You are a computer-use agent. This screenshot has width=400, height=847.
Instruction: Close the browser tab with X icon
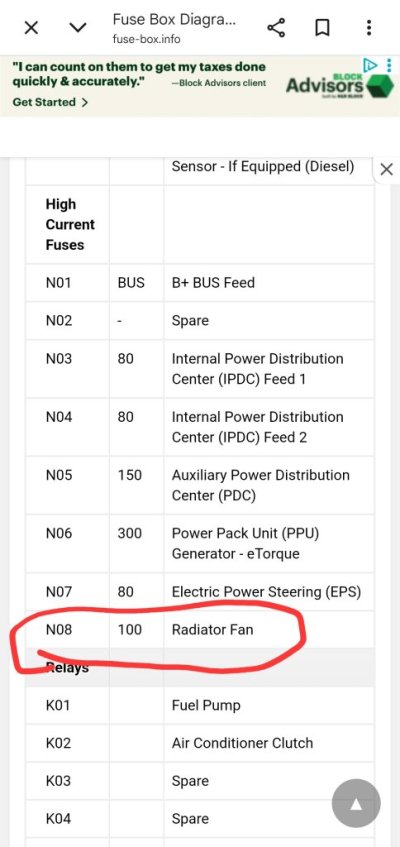click(32, 28)
